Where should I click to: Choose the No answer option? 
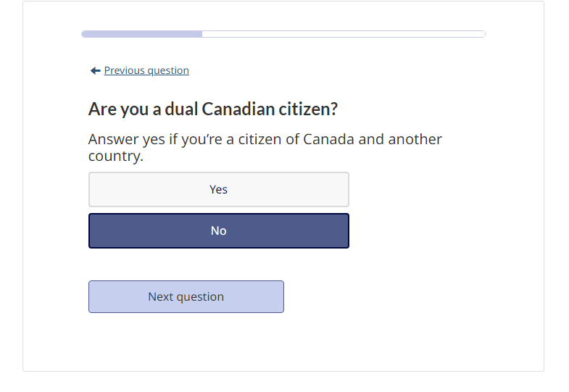(x=218, y=231)
